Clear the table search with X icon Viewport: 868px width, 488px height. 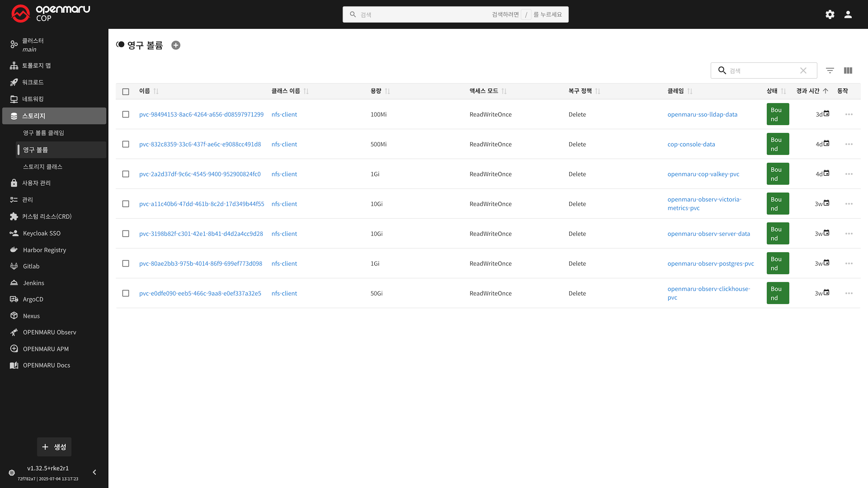tap(803, 70)
